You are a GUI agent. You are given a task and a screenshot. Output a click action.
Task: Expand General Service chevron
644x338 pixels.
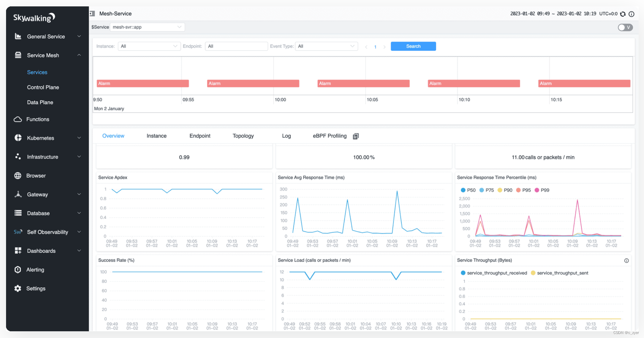tap(79, 36)
